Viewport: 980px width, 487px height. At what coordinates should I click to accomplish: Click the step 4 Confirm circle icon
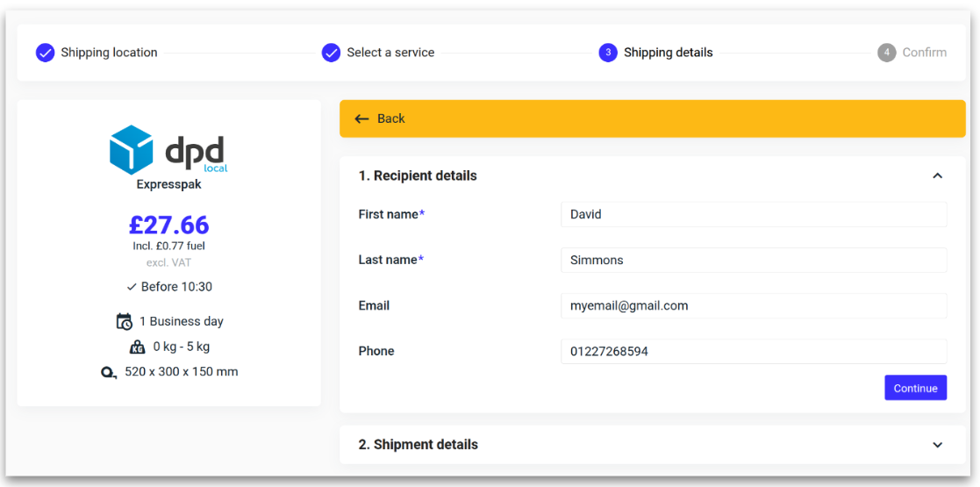pos(886,53)
